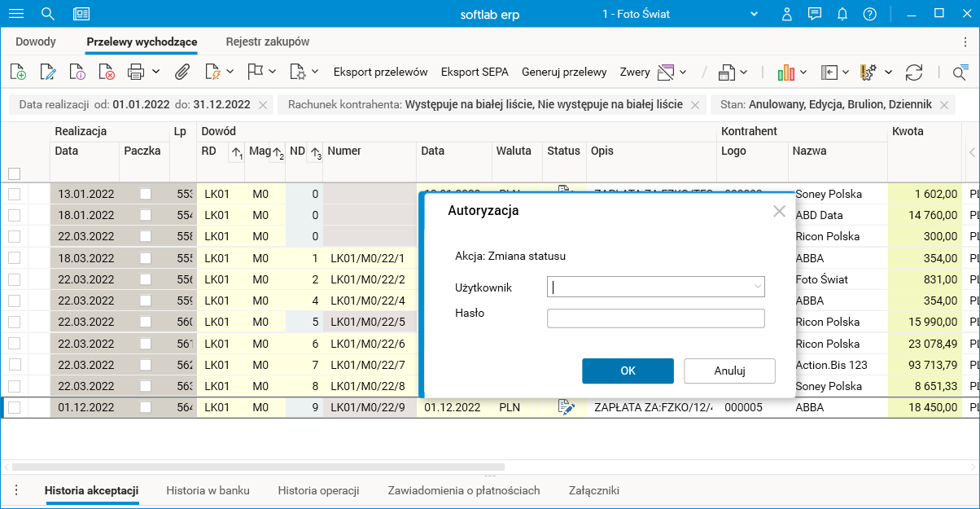Open the bar chart analysis icon
Image resolution: width=980 pixels, height=509 pixels.
point(785,72)
